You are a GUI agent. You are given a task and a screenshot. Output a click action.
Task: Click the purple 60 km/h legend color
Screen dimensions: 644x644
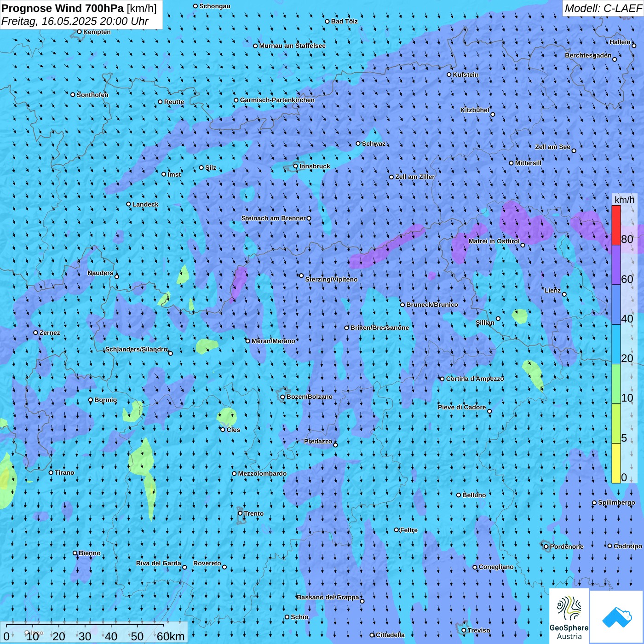(616, 265)
